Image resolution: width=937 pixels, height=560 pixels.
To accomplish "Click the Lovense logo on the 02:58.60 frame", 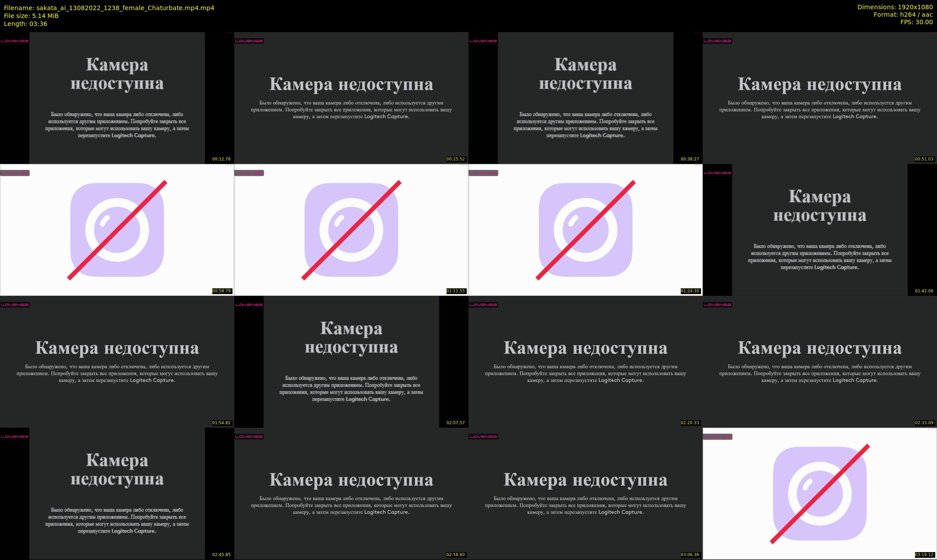I will point(249,436).
